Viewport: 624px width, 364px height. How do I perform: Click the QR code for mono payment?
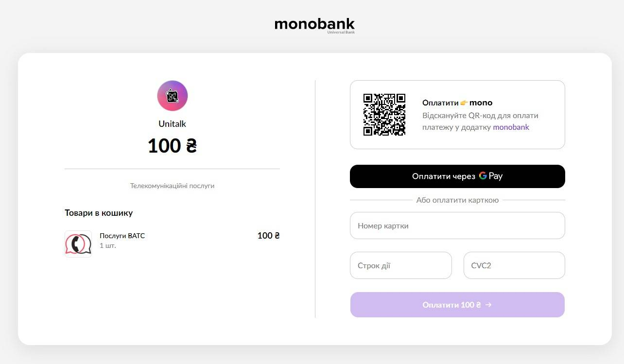(x=384, y=115)
